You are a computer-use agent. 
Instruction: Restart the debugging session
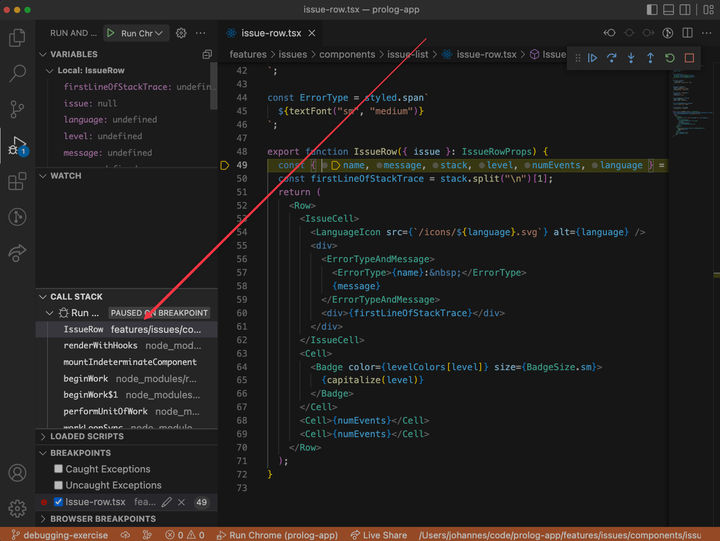tap(669, 58)
